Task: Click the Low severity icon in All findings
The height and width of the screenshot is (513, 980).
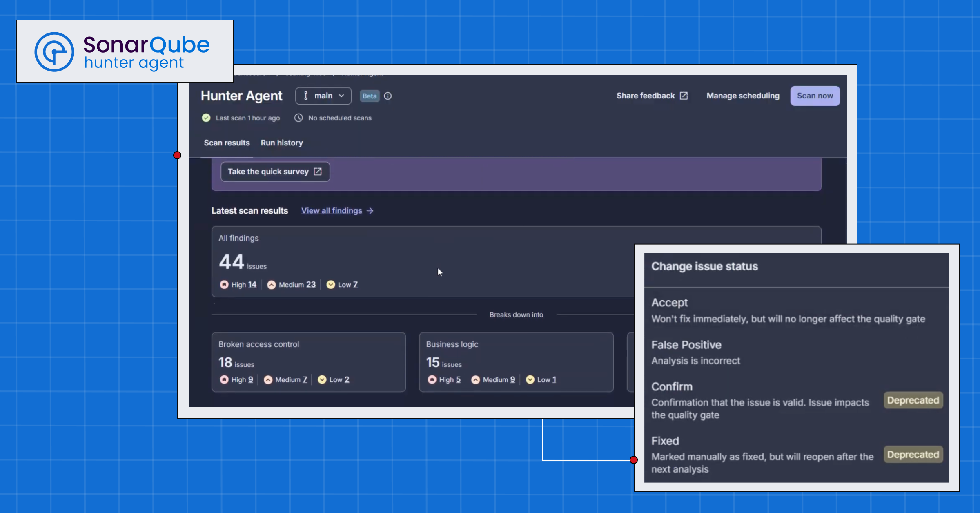Action: 331,285
